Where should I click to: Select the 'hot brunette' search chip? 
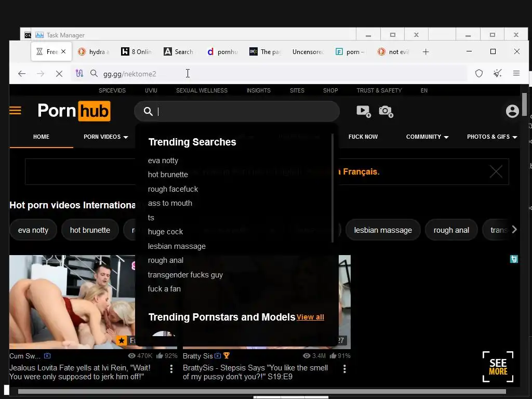coord(90,230)
